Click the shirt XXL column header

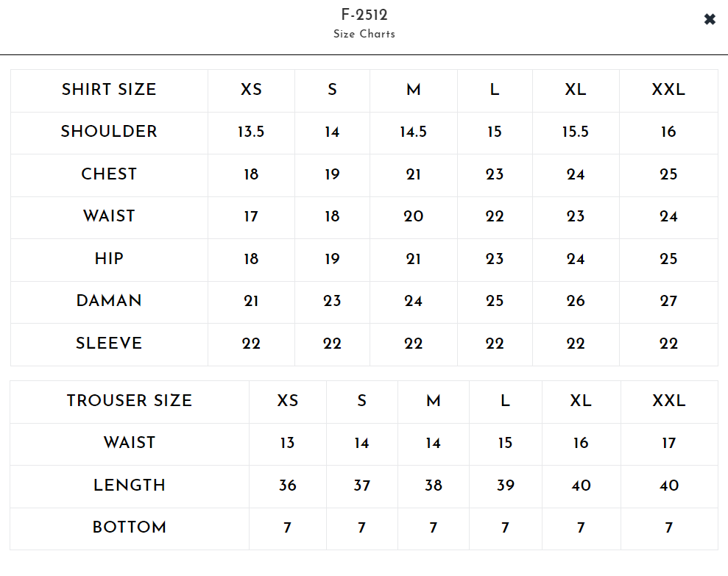pyautogui.click(x=668, y=90)
